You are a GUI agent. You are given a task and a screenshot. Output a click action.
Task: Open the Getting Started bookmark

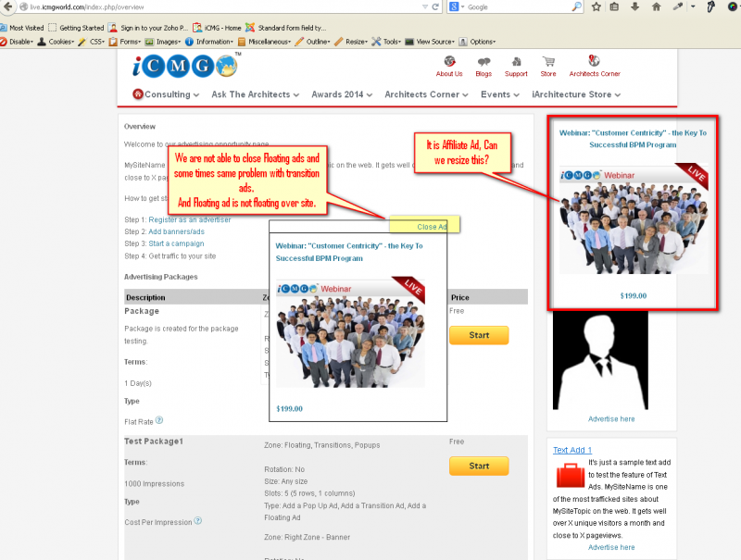pos(76,28)
